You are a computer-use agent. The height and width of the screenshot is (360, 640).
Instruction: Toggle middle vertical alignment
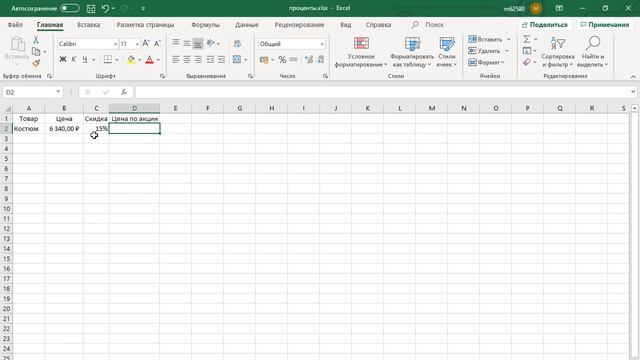coord(187,43)
